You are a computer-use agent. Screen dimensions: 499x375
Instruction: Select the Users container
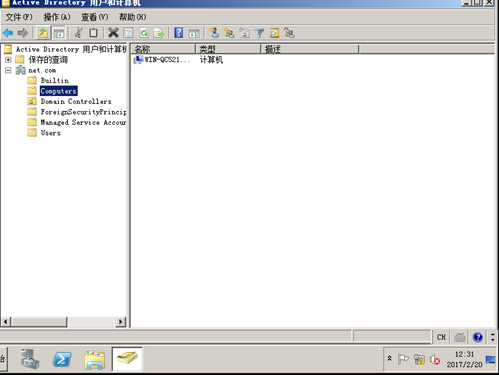(50, 133)
